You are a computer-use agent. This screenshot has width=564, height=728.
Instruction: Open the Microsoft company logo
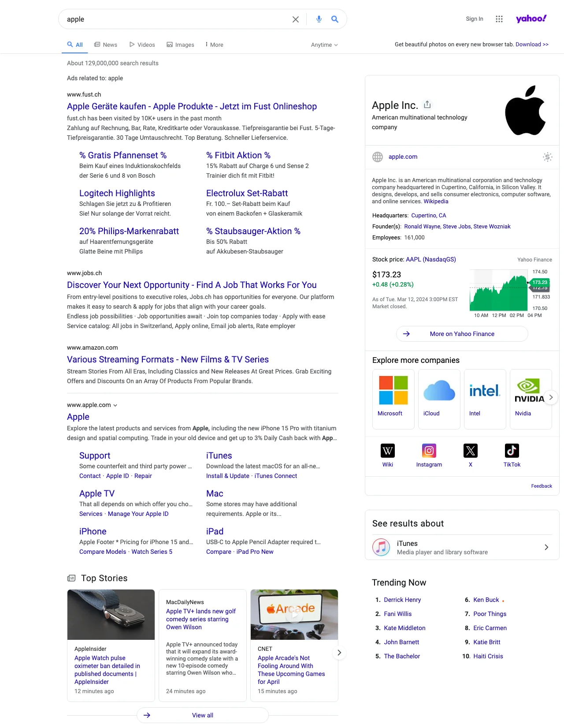(393, 390)
